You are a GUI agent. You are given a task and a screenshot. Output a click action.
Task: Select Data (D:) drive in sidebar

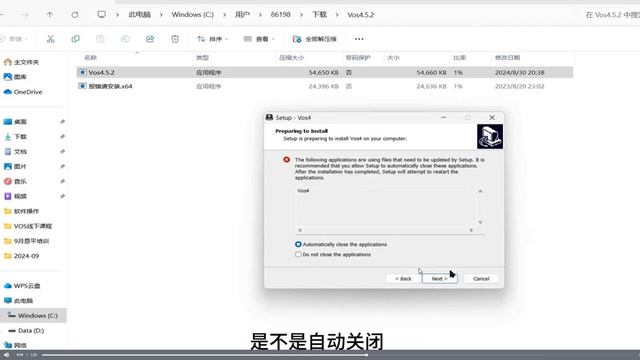click(26, 331)
